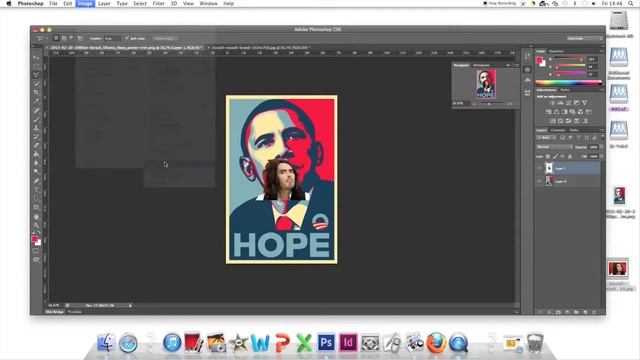Click the New selection mode icon
The width and height of the screenshot is (640, 360).
point(56,38)
